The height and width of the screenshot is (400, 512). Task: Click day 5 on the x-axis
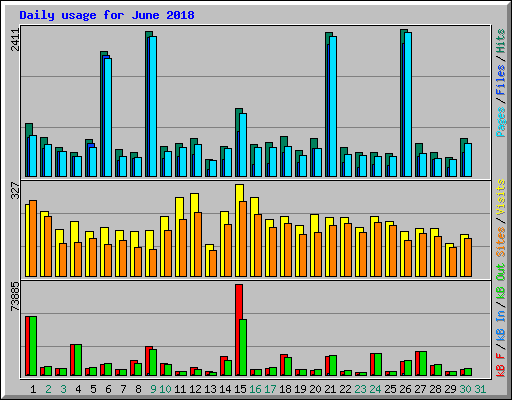coord(93,389)
